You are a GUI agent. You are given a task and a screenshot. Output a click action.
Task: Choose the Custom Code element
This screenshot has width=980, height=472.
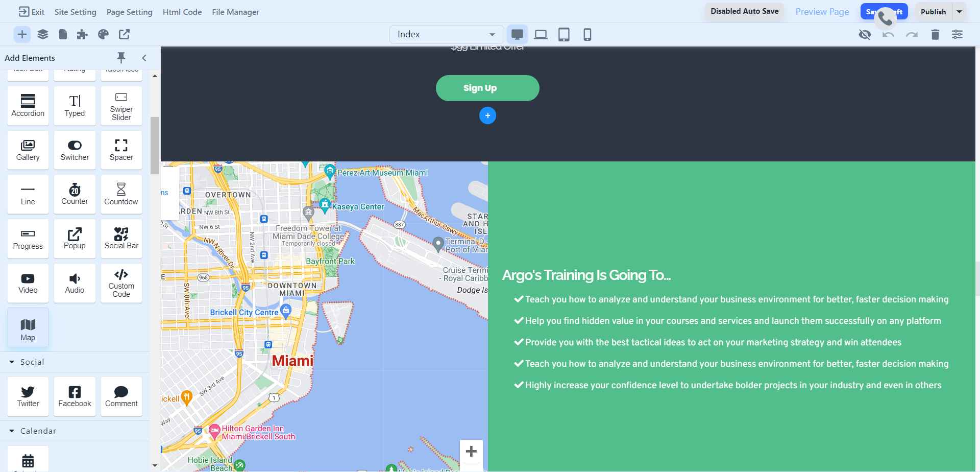[x=121, y=283]
